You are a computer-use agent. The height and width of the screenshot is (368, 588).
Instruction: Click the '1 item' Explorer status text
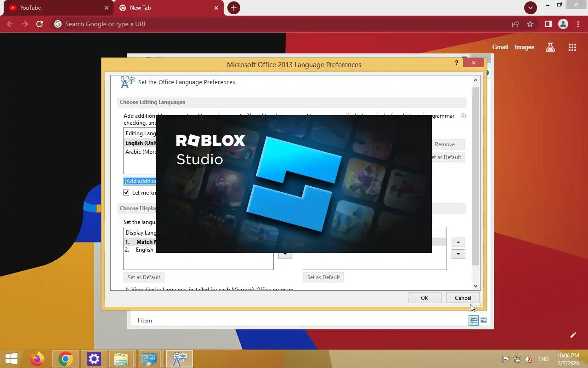(144, 320)
